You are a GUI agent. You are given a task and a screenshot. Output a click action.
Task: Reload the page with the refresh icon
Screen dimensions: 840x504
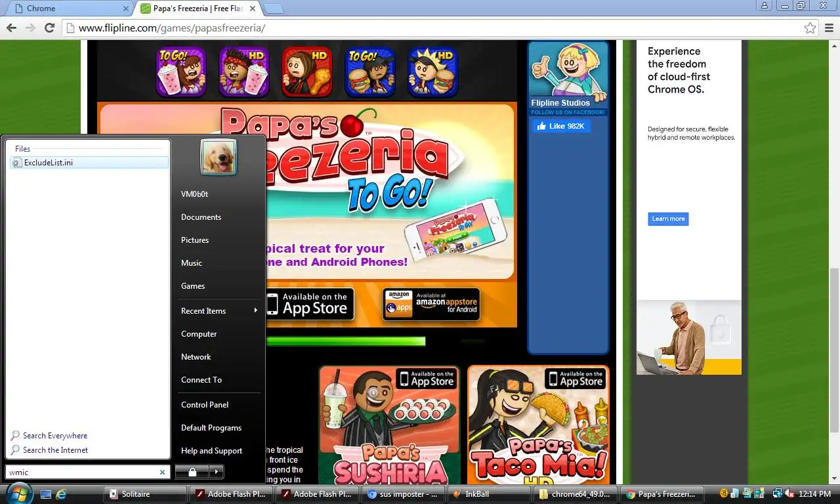[49, 28]
